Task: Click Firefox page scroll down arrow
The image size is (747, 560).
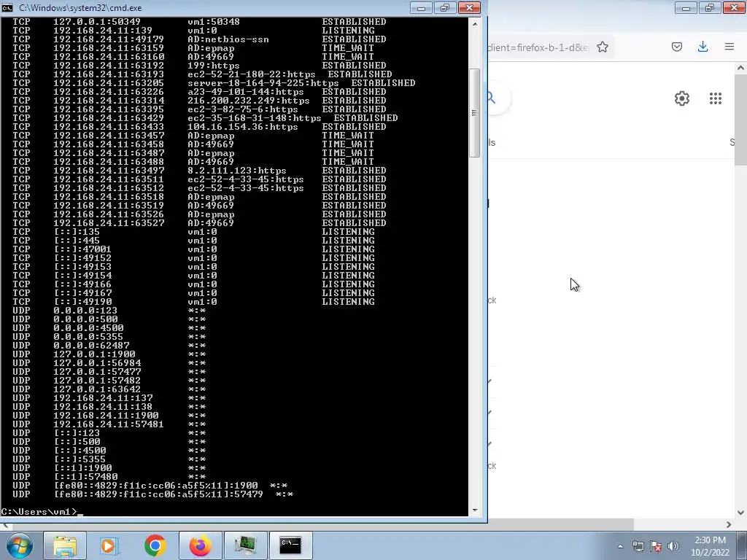Action: click(x=741, y=513)
